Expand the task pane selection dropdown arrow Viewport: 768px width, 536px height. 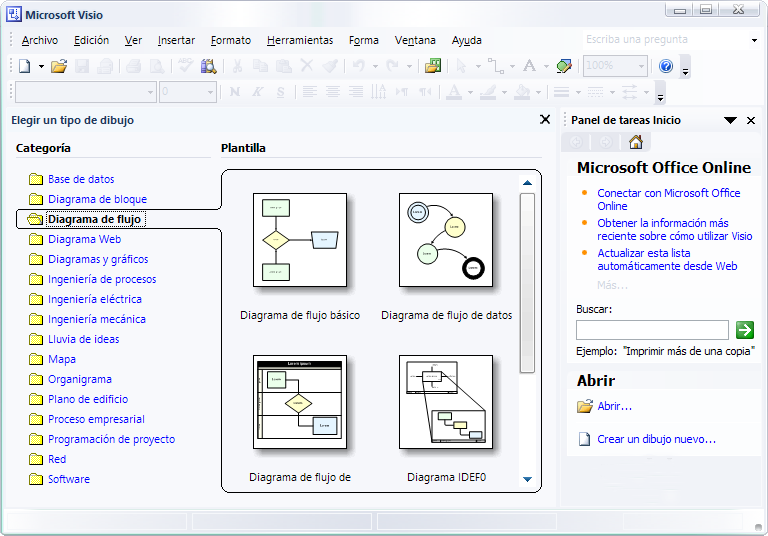pos(731,120)
